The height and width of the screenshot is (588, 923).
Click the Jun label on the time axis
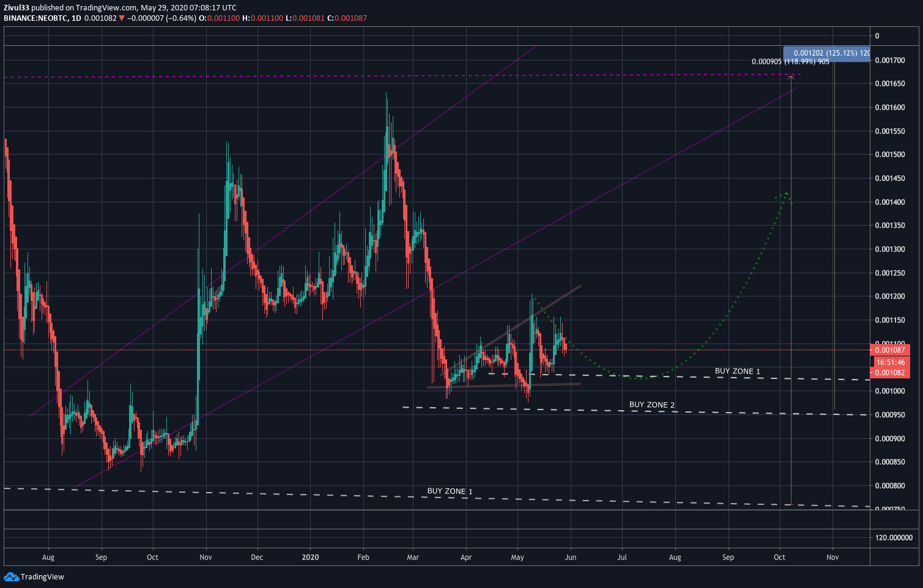tap(571, 557)
